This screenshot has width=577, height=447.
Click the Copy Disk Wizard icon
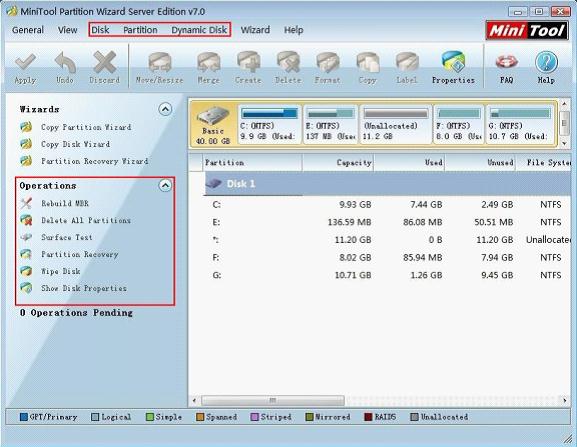coord(26,144)
